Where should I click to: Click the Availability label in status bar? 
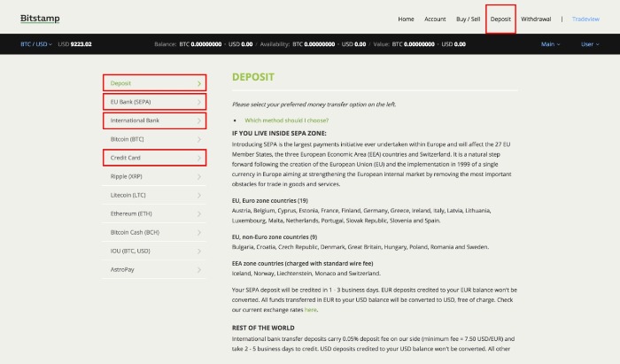pos(275,44)
